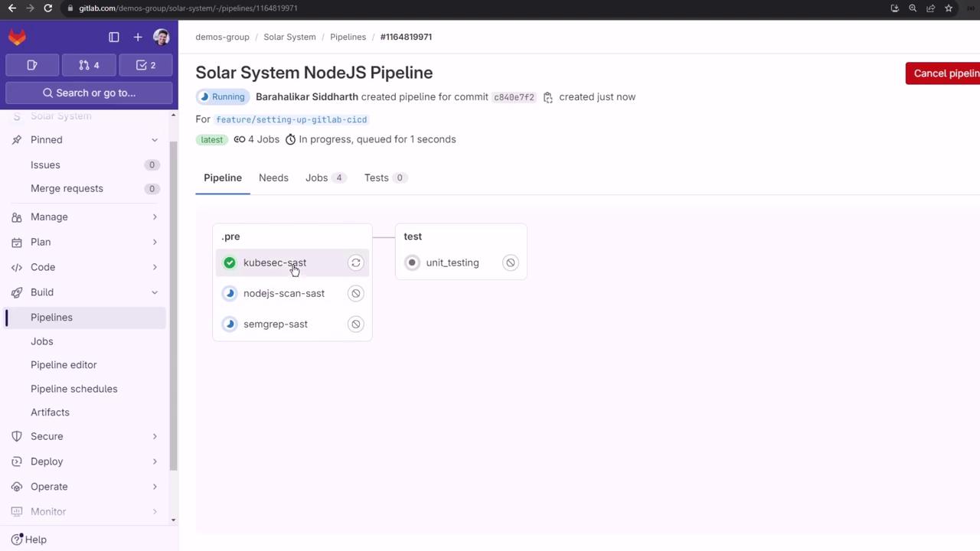Expand the Deploy sidebar section
Image resolution: width=980 pixels, height=551 pixels.
pyautogui.click(x=155, y=461)
